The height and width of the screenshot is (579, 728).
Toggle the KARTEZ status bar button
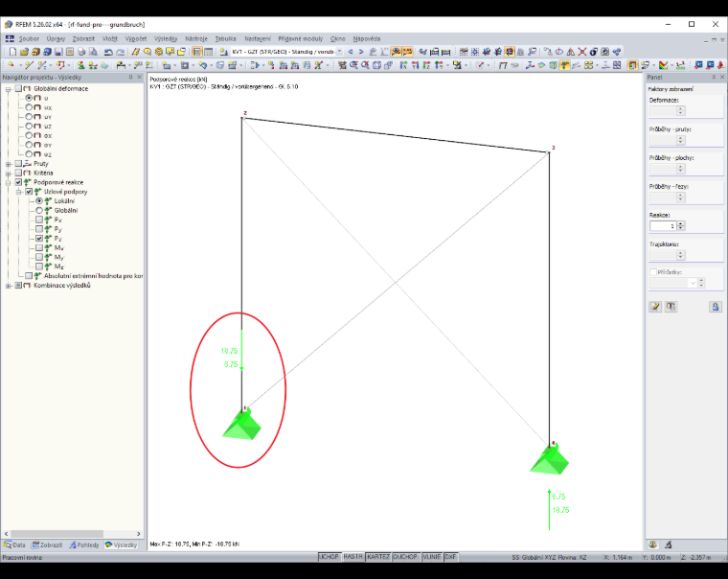tap(378, 557)
